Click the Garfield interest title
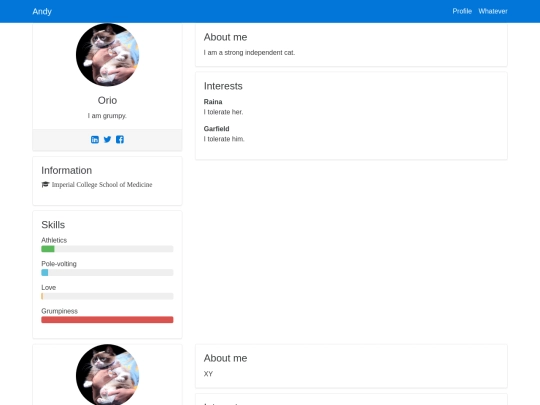The height and width of the screenshot is (405, 540). tap(216, 129)
